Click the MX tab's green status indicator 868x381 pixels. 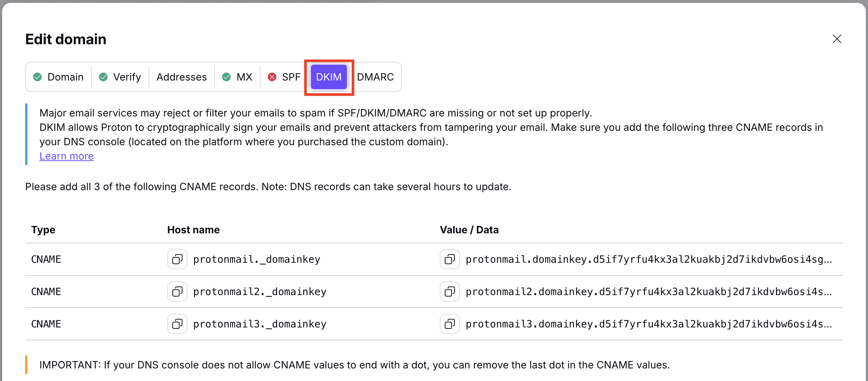[x=226, y=77]
